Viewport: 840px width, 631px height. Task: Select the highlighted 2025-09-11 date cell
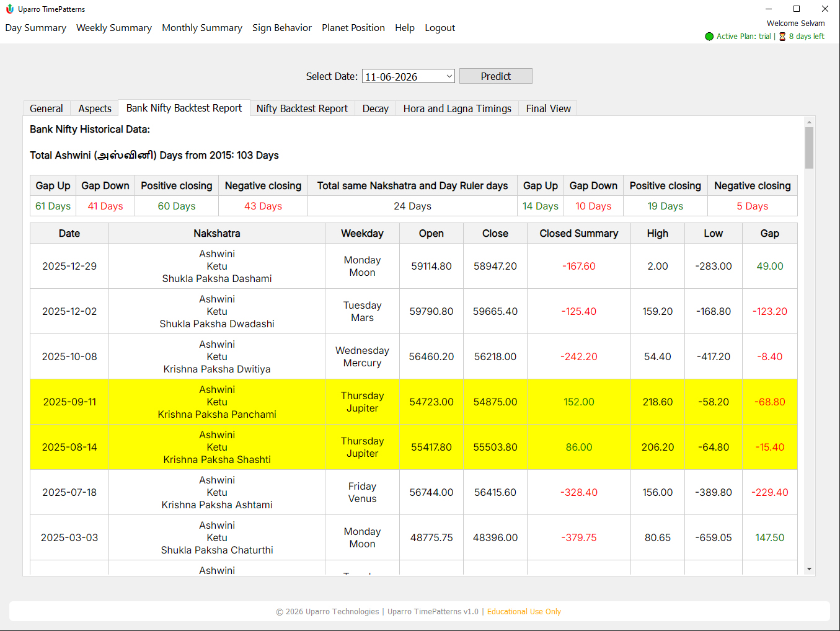69,402
